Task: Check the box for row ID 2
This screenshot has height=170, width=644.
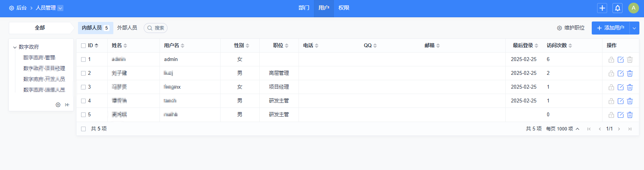Action: point(83,73)
